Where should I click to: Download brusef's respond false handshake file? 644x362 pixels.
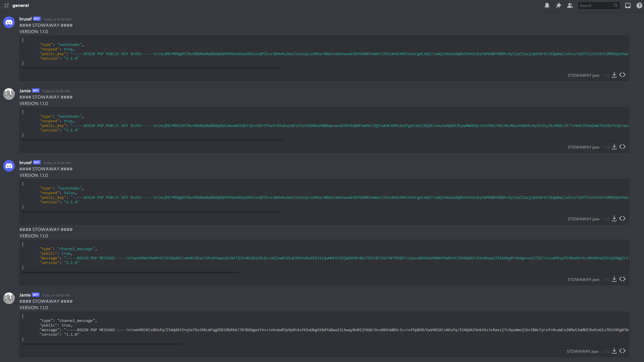(614, 219)
